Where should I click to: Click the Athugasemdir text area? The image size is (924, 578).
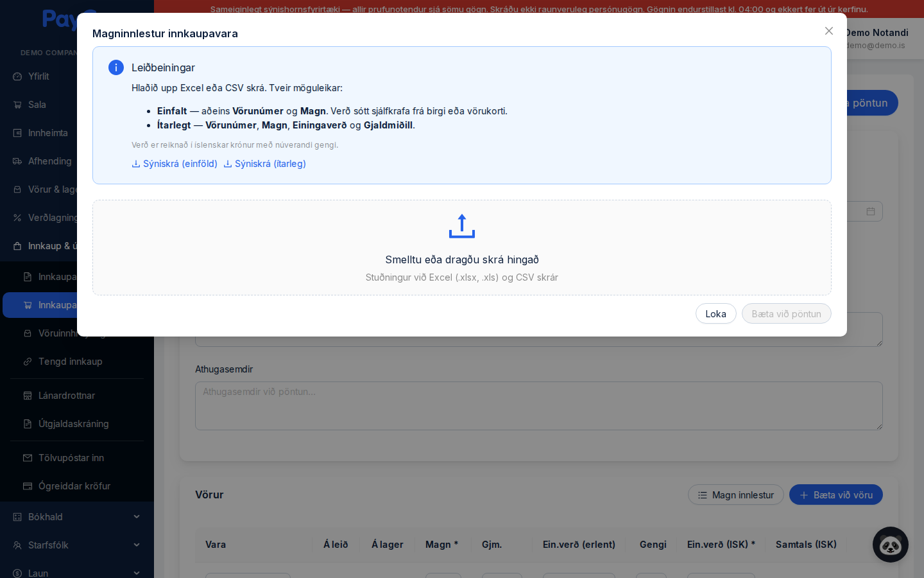point(539,406)
